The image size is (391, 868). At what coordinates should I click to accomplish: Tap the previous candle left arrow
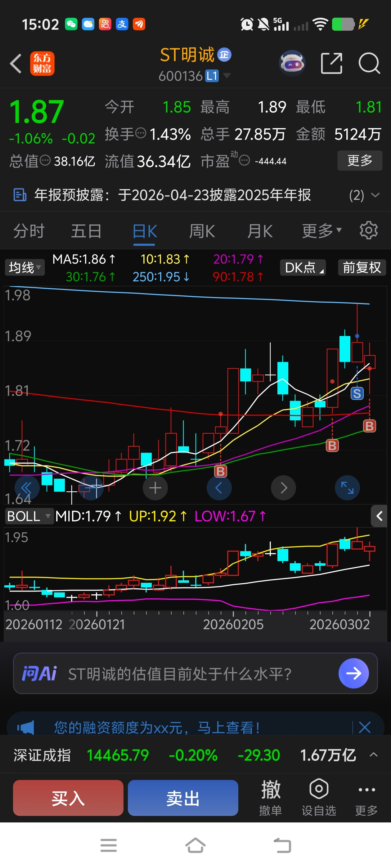click(x=219, y=488)
